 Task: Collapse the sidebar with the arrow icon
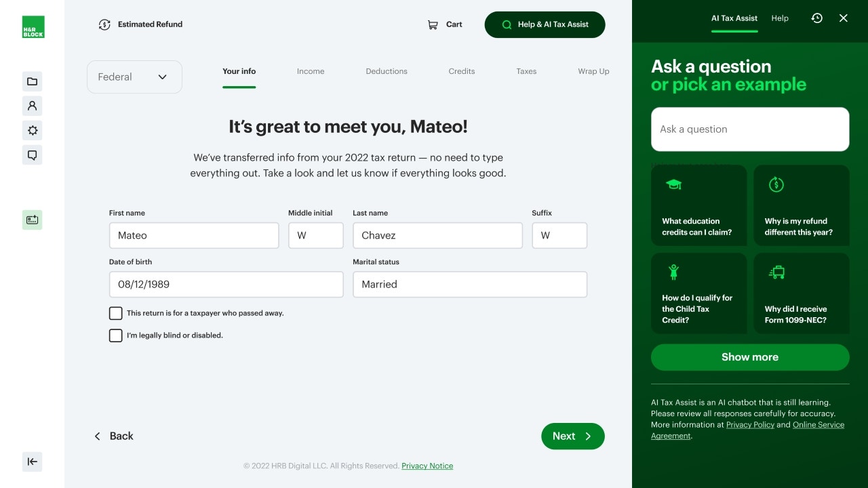coord(32,462)
